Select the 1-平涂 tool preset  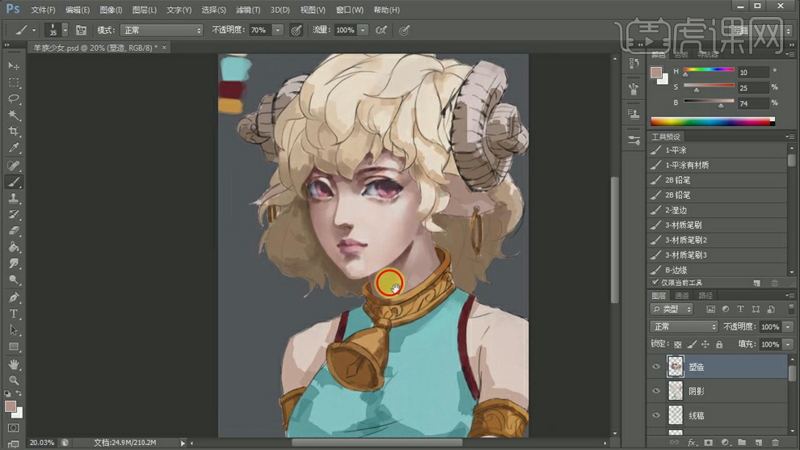pyautogui.click(x=717, y=150)
